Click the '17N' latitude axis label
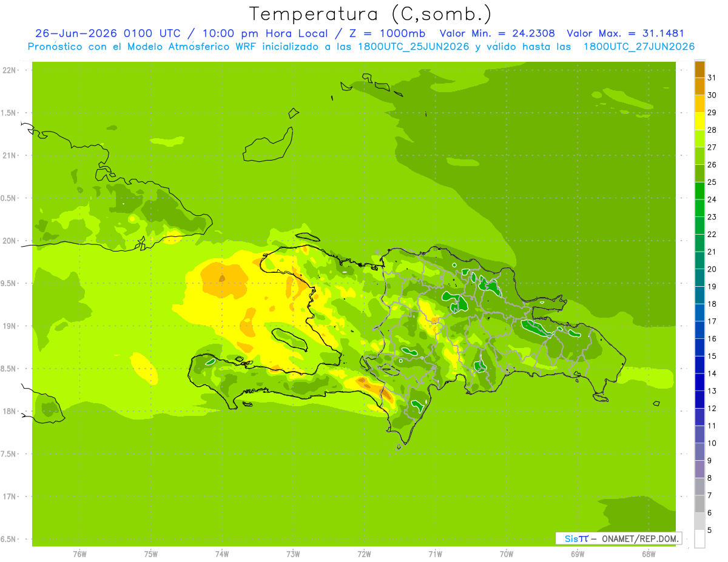728x562 pixels. point(10,497)
